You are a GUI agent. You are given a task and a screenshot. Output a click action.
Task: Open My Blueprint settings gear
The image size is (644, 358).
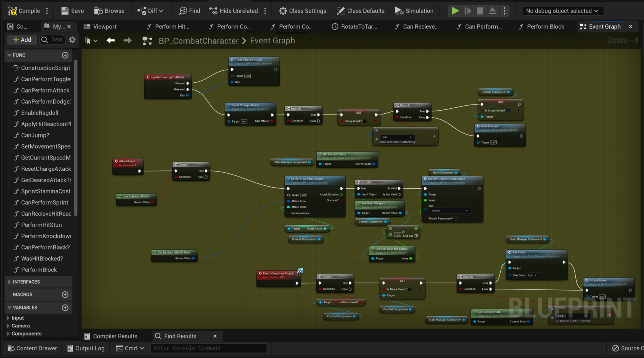[x=72, y=40]
